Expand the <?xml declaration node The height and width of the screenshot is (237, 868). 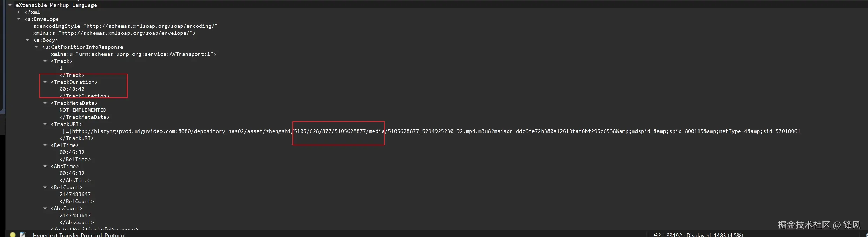pyautogui.click(x=19, y=12)
